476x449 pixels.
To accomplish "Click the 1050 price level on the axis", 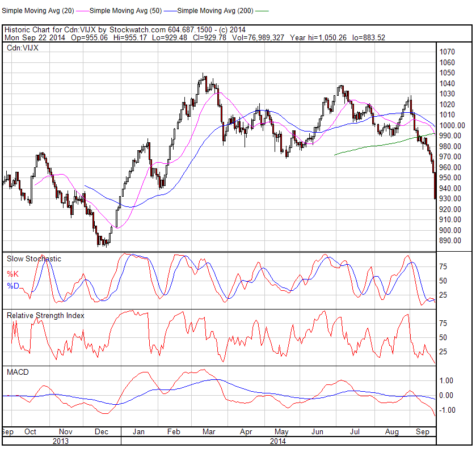I will click(x=446, y=73).
